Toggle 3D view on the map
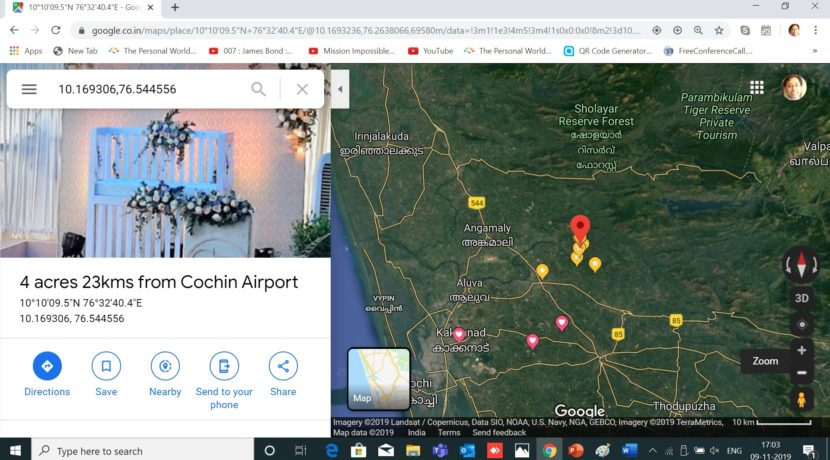 801,298
